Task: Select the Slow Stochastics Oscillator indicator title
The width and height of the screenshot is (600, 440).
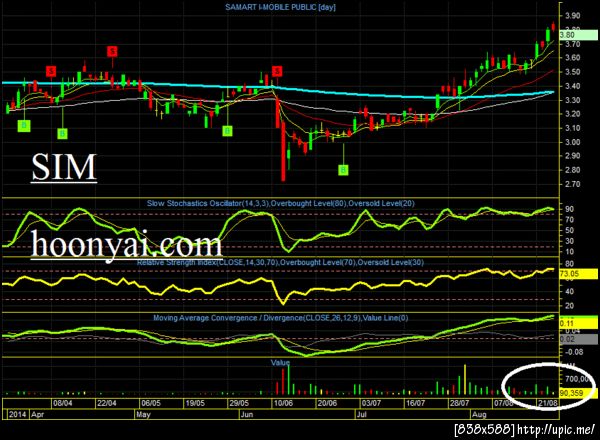Action: [280, 203]
